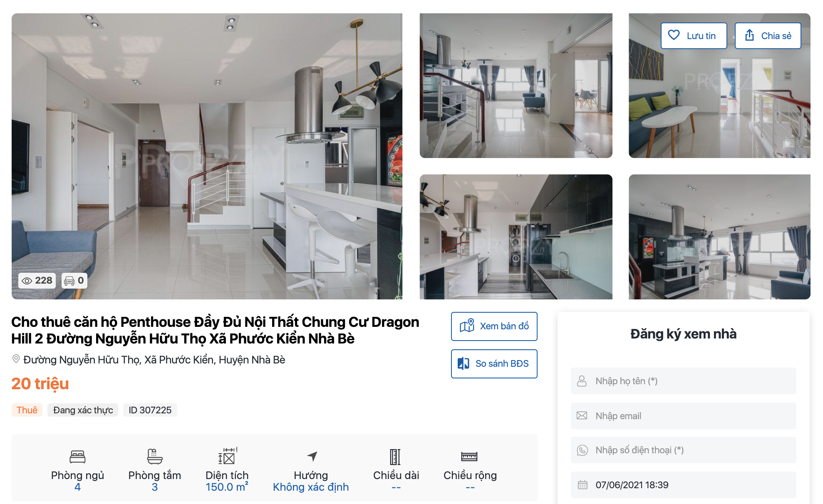823x504 pixels.
Task: Click the map pin icon in Xem bản đồ
Action: pos(467,326)
